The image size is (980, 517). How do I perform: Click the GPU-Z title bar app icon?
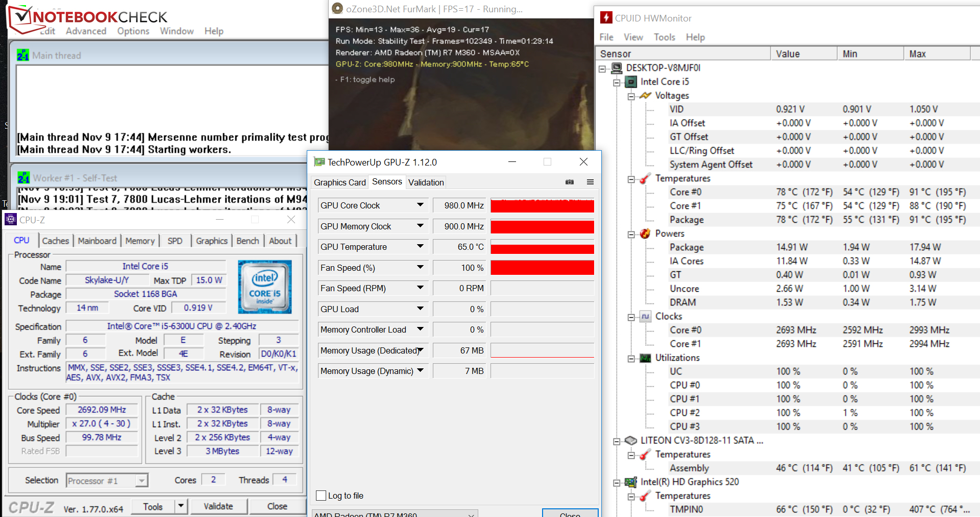[x=320, y=162]
